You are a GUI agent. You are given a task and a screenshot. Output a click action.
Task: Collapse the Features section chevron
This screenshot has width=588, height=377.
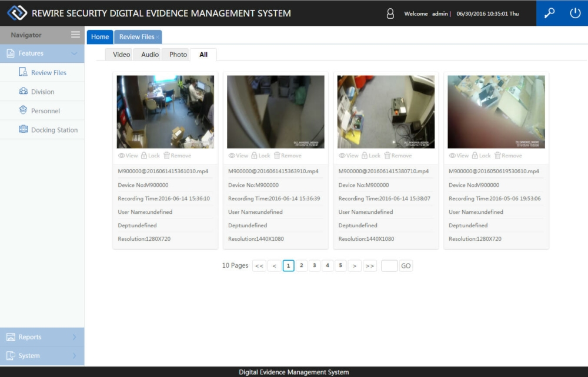(x=74, y=53)
